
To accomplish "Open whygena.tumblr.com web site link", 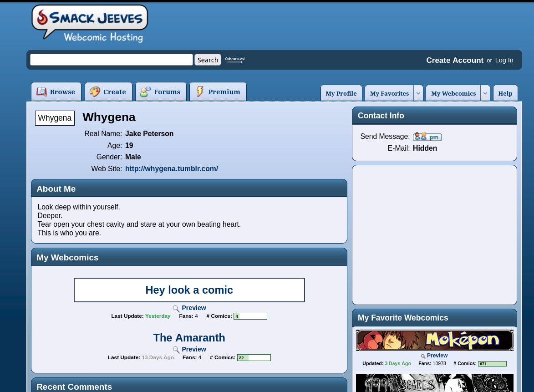I will point(172,168).
